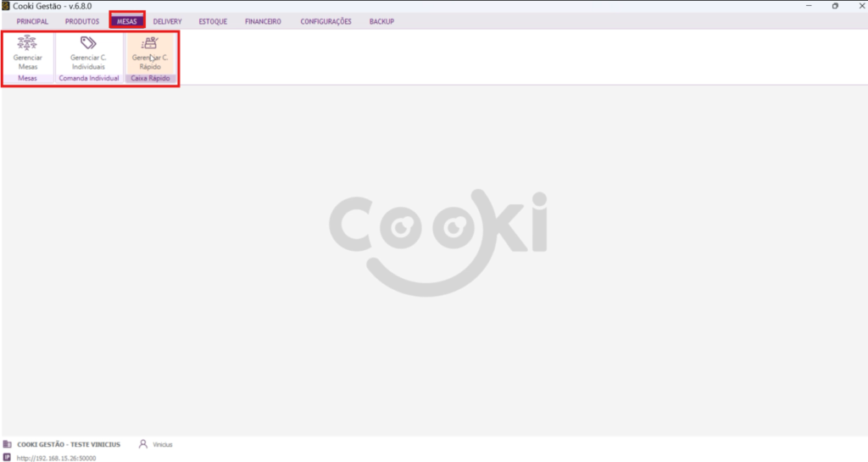This screenshot has width=868, height=462.
Task: Launch Gerenciar C. Rápido cash register
Action: (150, 52)
